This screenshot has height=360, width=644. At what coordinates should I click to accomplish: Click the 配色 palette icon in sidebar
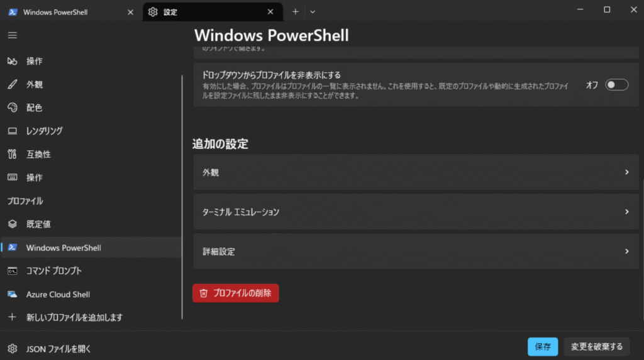click(x=12, y=107)
